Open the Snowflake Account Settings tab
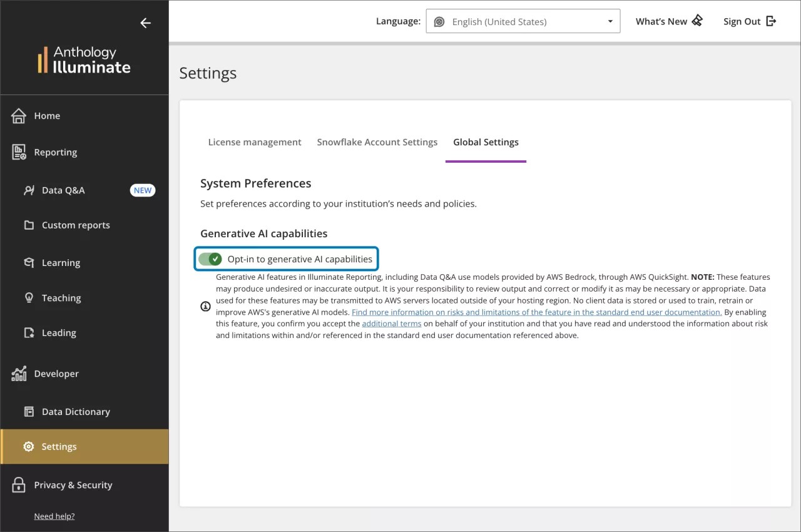Image resolution: width=801 pixels, height=532 pixels. [x=377, y=142]
